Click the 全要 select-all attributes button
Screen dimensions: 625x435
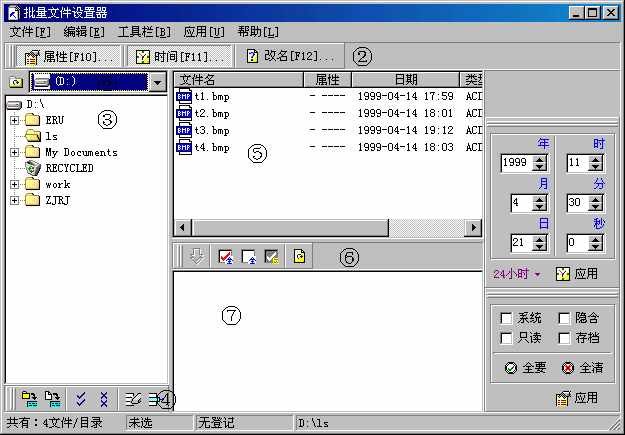click(x=525, y=367)
